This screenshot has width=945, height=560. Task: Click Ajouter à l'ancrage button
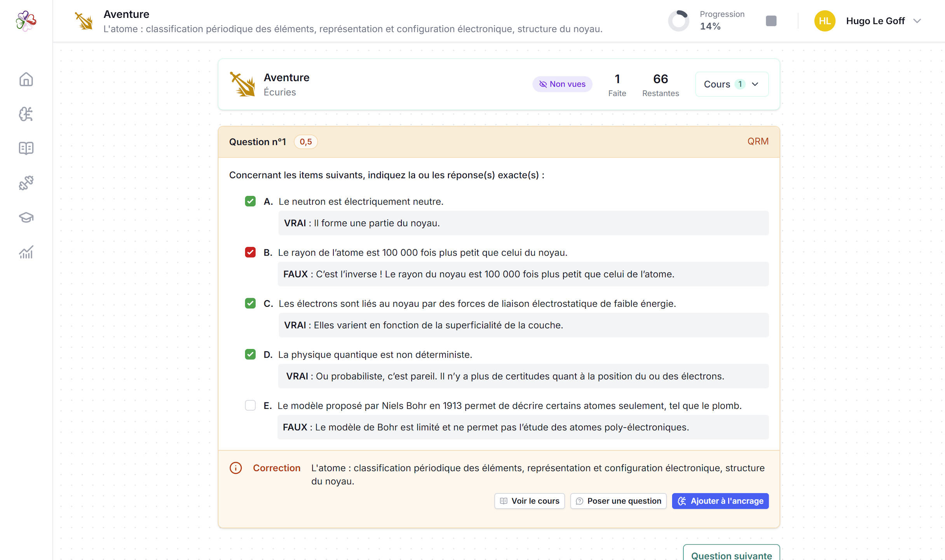coord(720,501)
